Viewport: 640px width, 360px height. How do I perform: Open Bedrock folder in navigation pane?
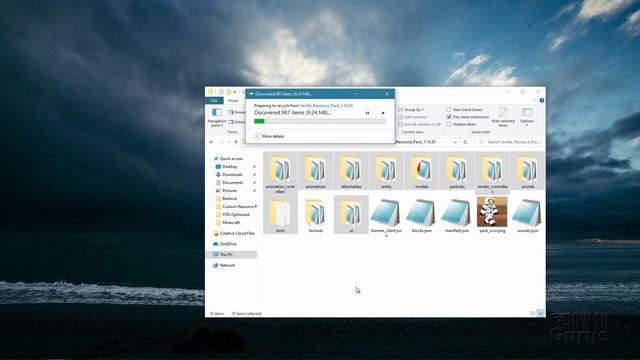(x=229, y=198)
